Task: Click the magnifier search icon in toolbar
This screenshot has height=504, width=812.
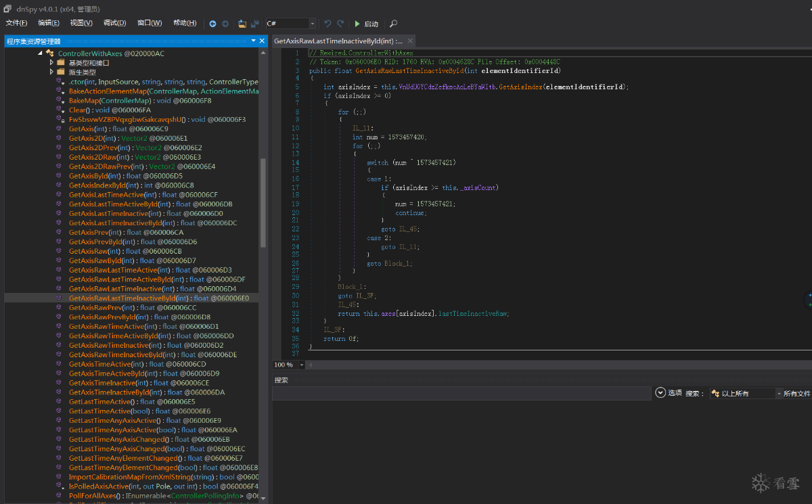Action: pos(394,24)
